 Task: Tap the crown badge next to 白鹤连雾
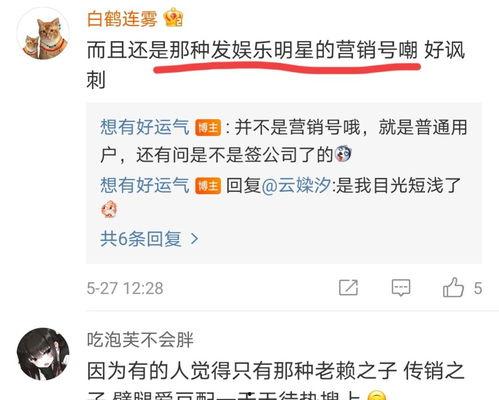coord(173,18)
